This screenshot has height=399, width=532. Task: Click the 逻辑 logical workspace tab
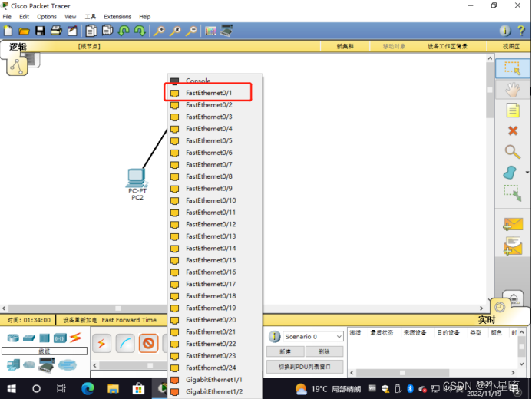pyautogui.click(x=18, y=47)
